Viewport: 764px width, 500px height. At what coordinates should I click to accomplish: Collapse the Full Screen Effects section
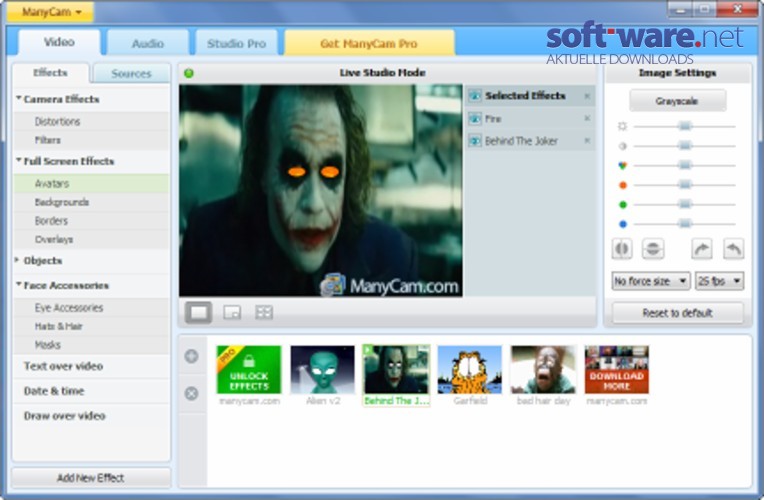point(19,160)
